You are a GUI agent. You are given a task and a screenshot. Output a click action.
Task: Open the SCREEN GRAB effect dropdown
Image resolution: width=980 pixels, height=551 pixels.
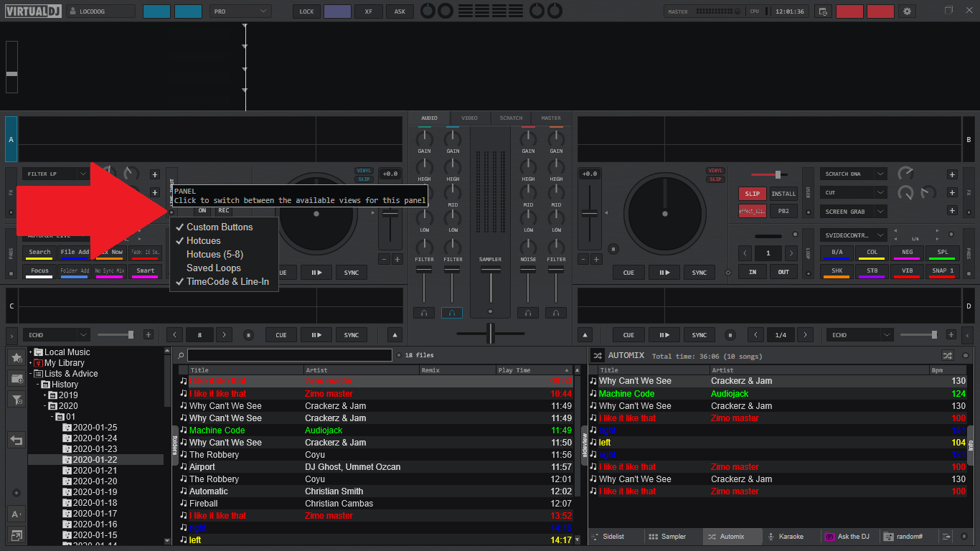click(x=854, y=212)
